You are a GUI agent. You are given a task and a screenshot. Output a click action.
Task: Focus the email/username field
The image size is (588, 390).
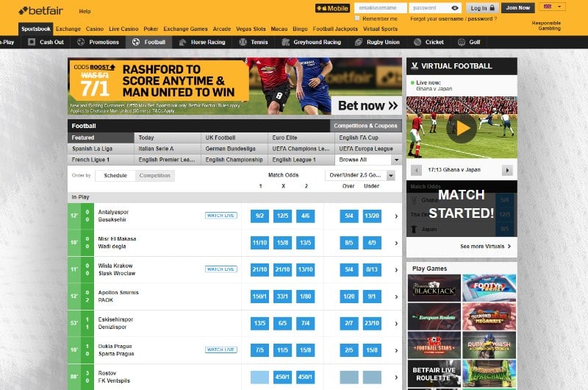point(380,8)
